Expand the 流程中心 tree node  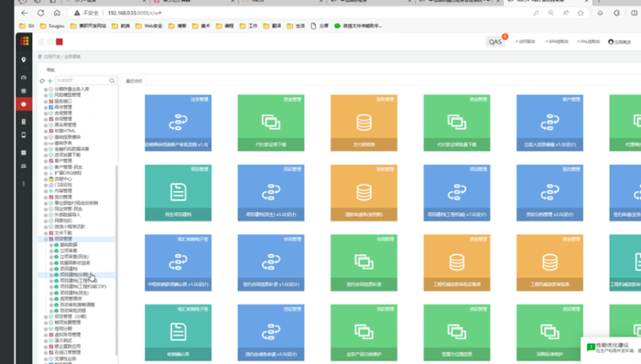pyautogui.click(x=46, y=179)
